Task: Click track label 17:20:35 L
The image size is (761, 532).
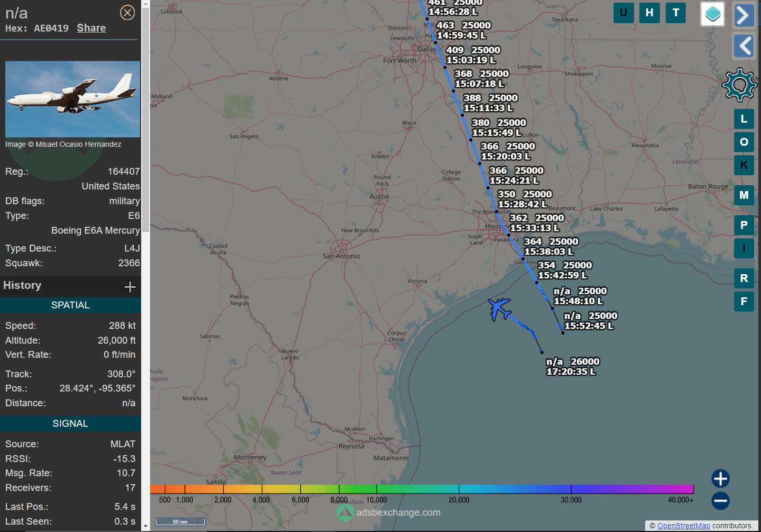Action: (x=571, y=372)
